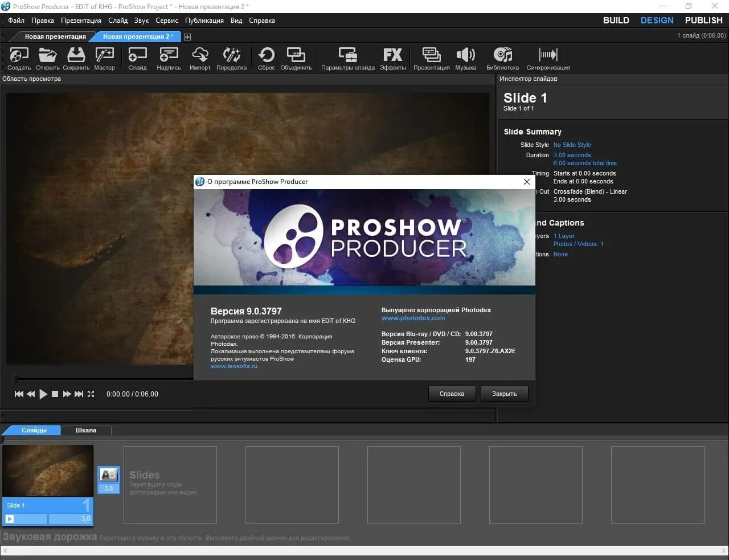Click the empty Slides placeholder slot
This screenshot has height=560, width=729.
point(170,484)
